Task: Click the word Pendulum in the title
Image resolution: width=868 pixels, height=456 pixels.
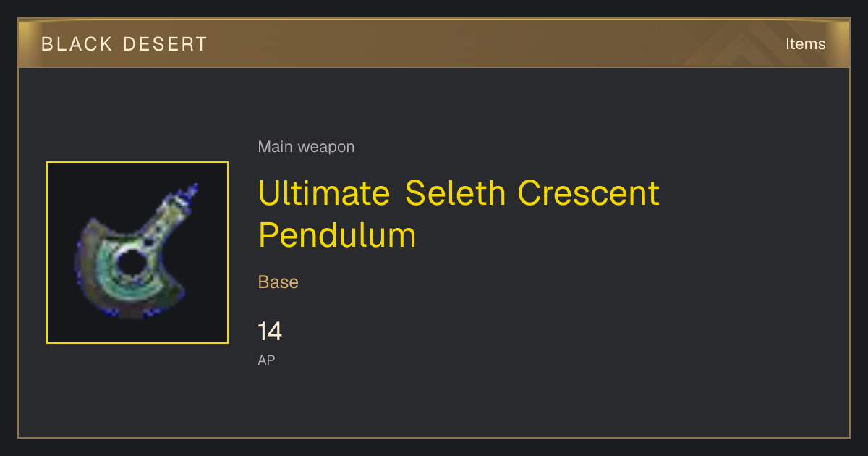Action: [337, 235]
